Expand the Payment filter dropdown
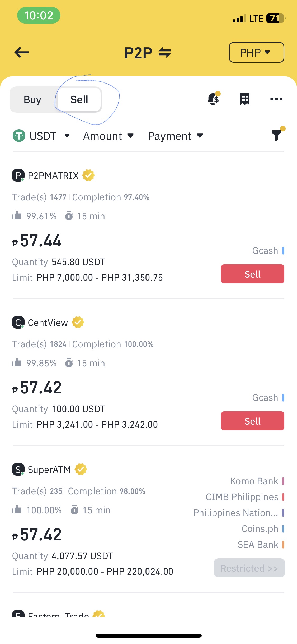This screenshot has width=297, height=644. tap(176, 136)
